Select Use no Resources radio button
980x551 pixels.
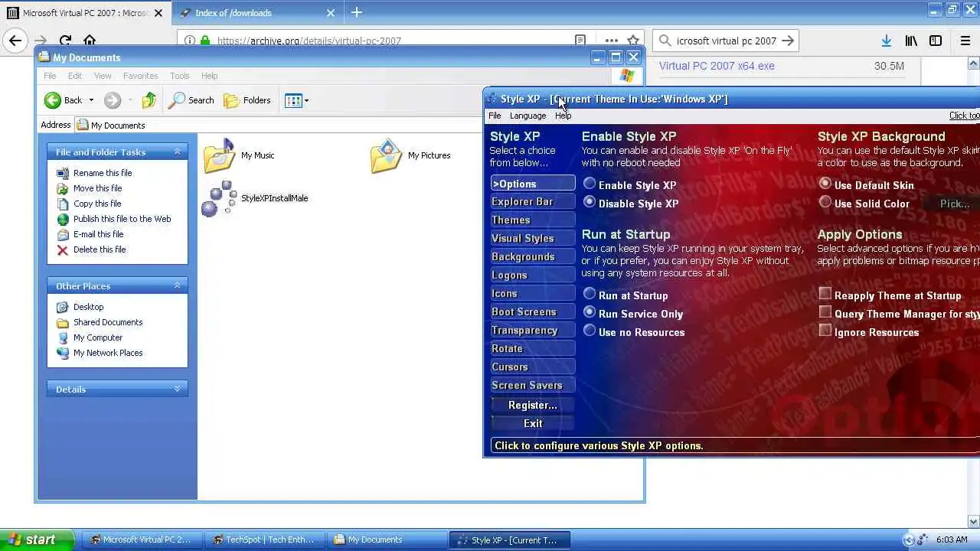point(590,331)
